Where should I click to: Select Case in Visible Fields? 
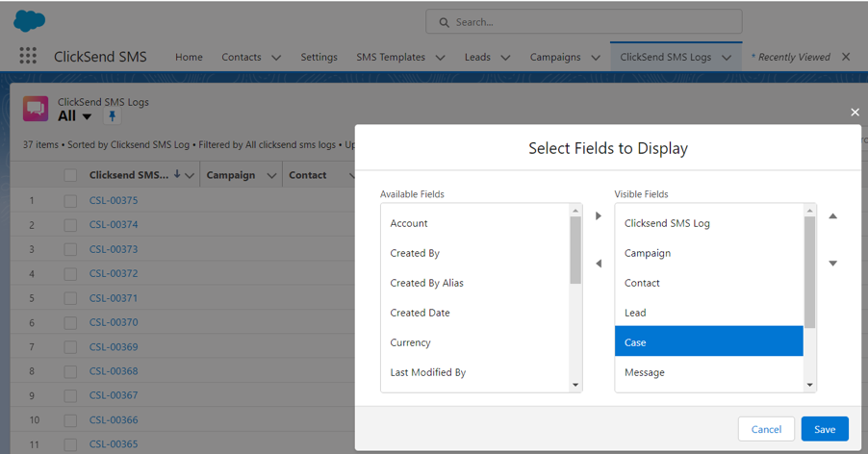(709, 341)
